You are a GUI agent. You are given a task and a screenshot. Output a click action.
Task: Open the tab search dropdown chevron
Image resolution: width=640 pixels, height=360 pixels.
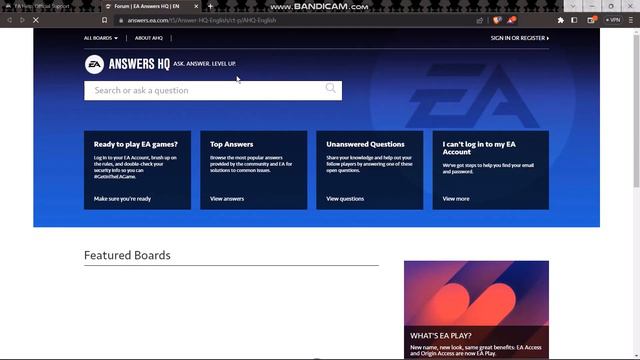tap(573, 6)
